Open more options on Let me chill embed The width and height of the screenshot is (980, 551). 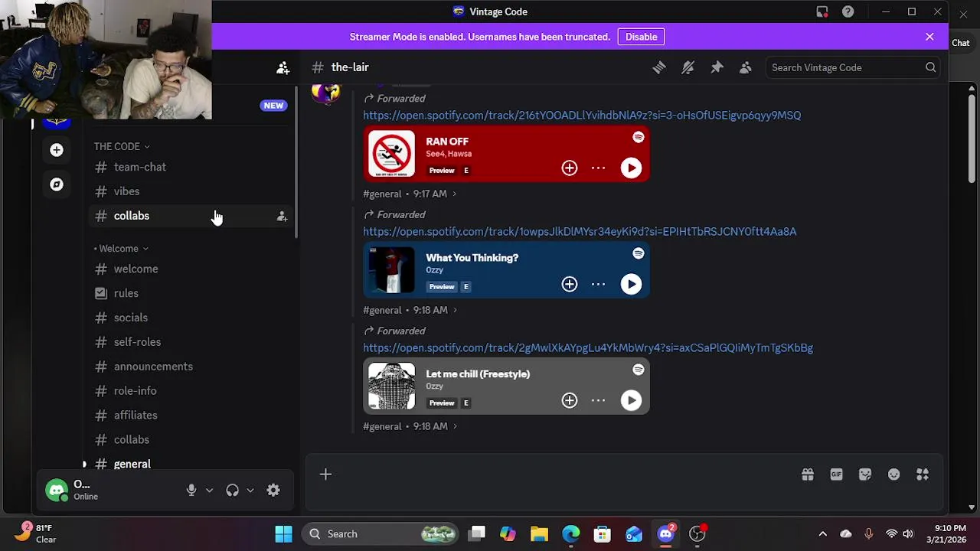pos(598,401)
